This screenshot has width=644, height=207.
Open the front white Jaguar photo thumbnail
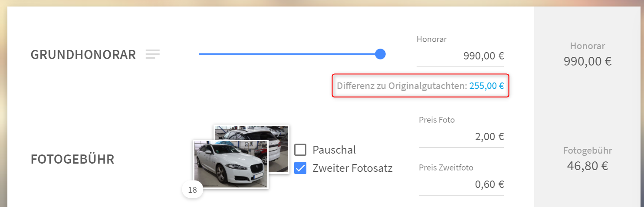click(230, 164)
